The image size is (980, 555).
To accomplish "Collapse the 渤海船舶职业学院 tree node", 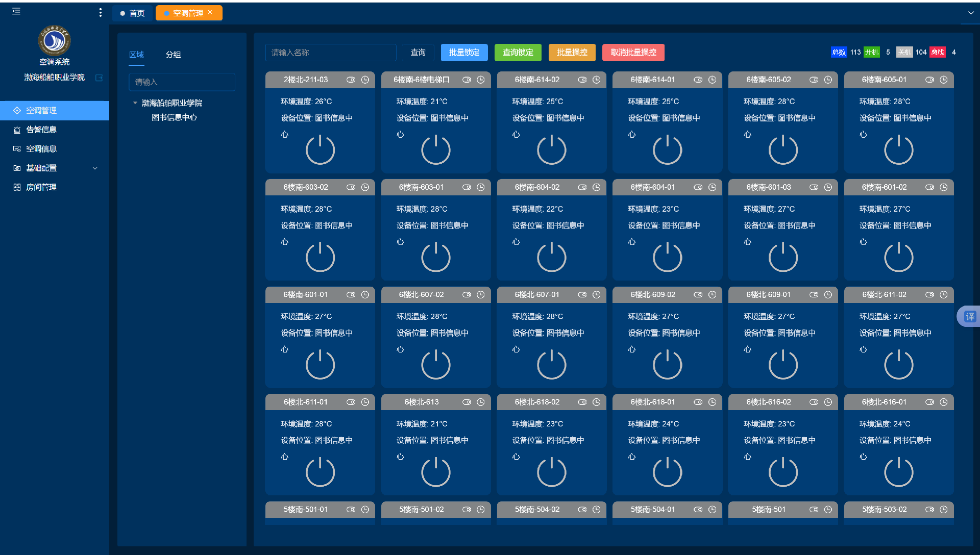I will point(135,103).
